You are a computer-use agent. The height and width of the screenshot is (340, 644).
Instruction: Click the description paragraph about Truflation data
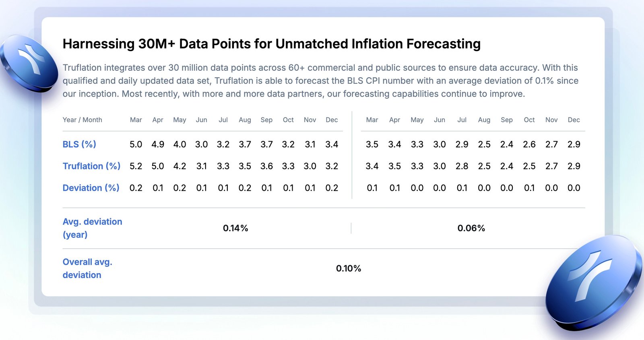[x=320, y=80]
